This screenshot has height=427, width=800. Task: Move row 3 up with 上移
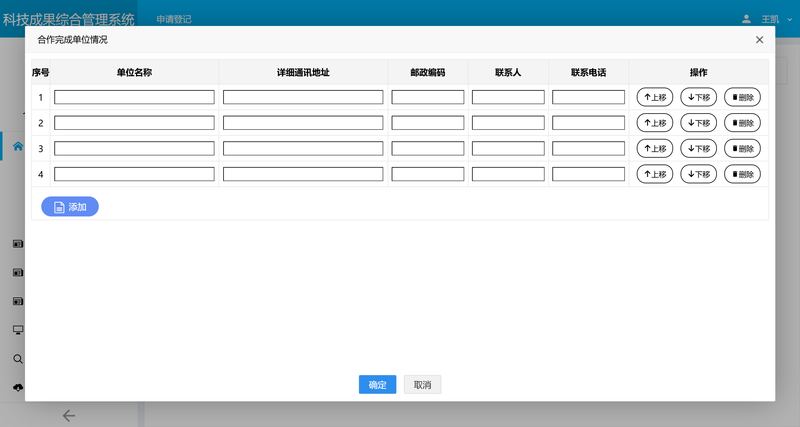tap(655, 148)
